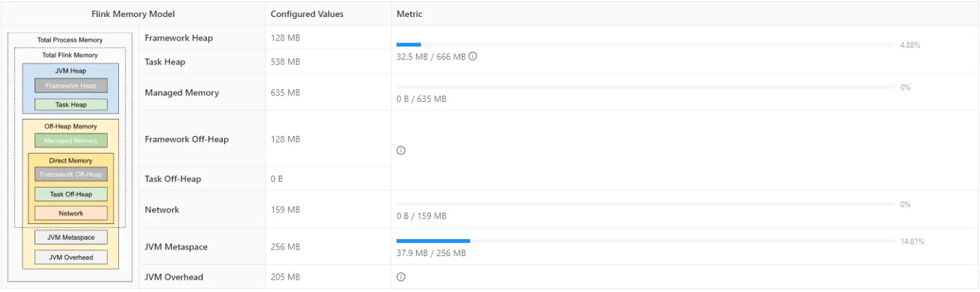Click the JVM Metaspace usage progress bar
This screenshot has height=292, width=980.
coord(645,241)
